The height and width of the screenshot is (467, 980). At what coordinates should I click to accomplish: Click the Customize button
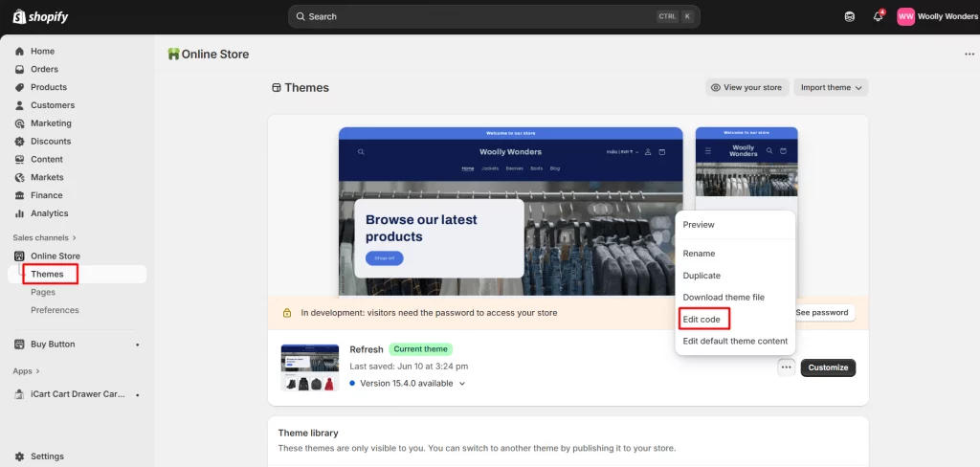tap(828, 367)
